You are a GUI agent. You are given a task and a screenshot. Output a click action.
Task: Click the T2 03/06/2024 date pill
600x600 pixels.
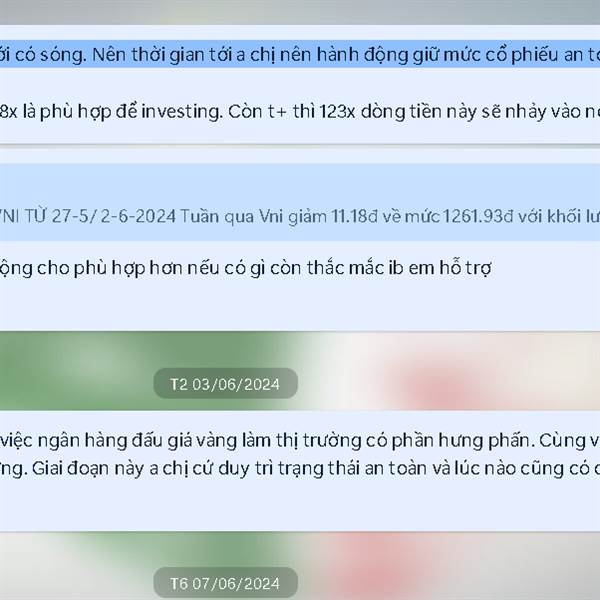(x=225, y=383)
